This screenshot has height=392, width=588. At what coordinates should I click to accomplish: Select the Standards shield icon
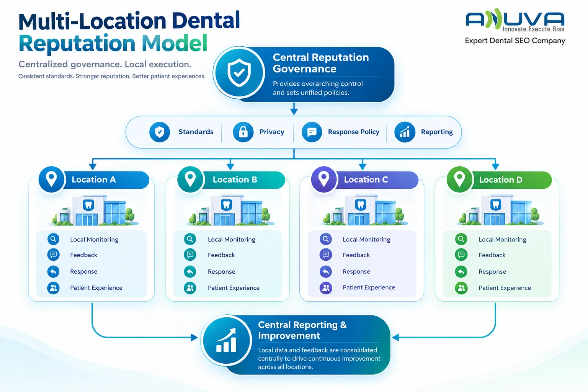point(160,132)
